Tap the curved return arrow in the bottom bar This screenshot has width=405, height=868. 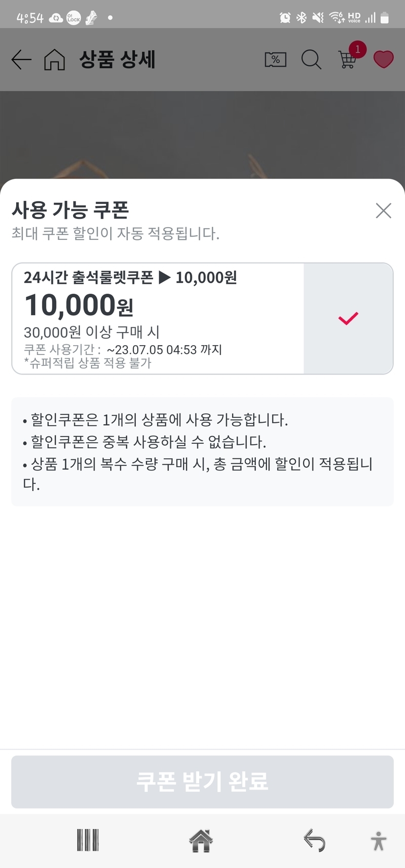pos(314,840)
